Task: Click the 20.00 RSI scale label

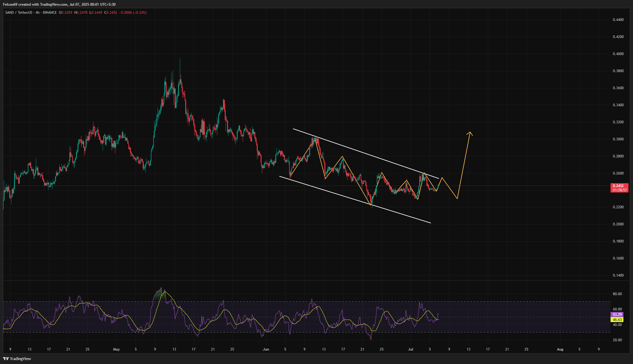Action: 617,340
